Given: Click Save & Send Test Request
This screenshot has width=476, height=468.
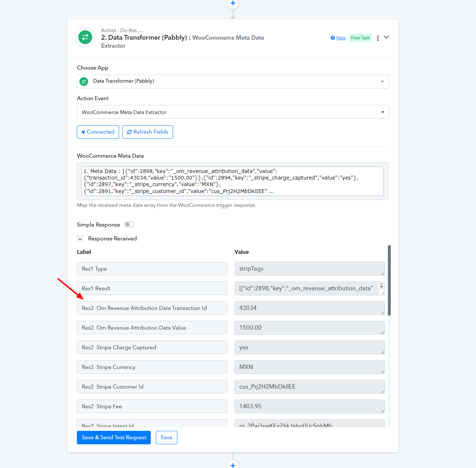Looking at the screenshot, I should (x=114, y=437).
